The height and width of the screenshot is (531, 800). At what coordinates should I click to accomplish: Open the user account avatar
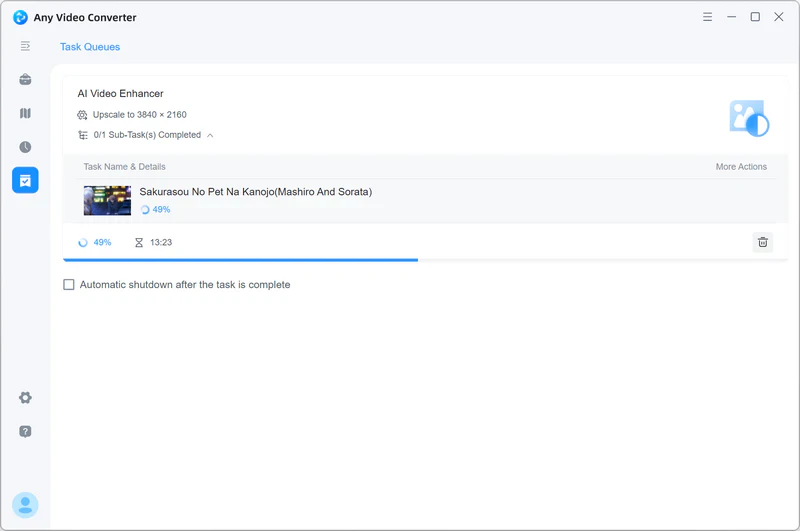pyautogui.click(x=25, y=505)
